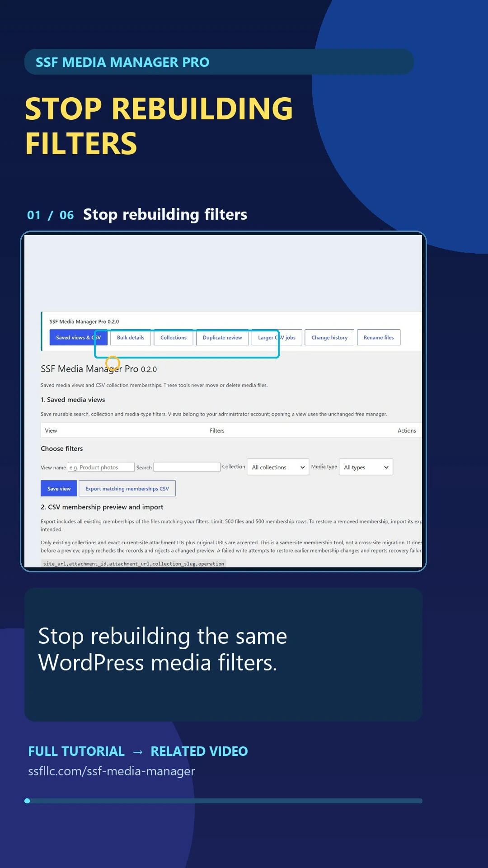The width and height of the screenshot is (488, 868).
Task: Expand the All collections dropdown
Action: [x=278, y=467]
